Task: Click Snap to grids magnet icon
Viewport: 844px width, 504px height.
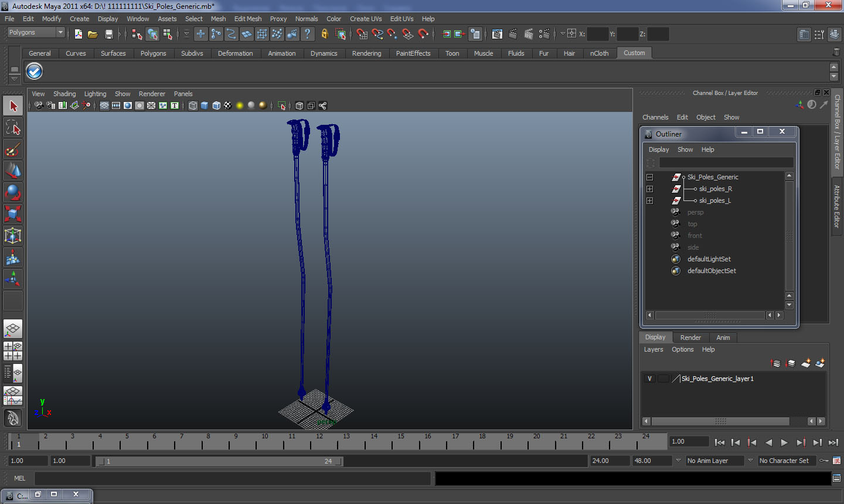Action: [362, 34]
